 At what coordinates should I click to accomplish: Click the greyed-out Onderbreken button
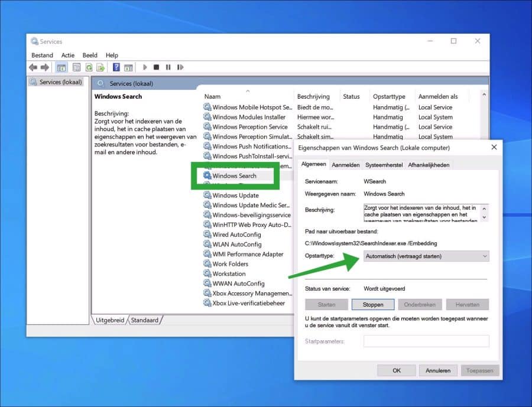(x=420, y=305)
